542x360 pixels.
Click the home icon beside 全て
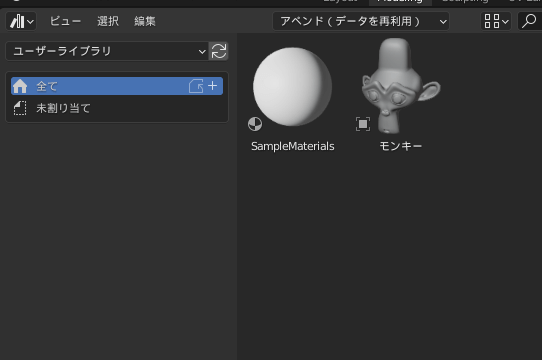[20, 86]
